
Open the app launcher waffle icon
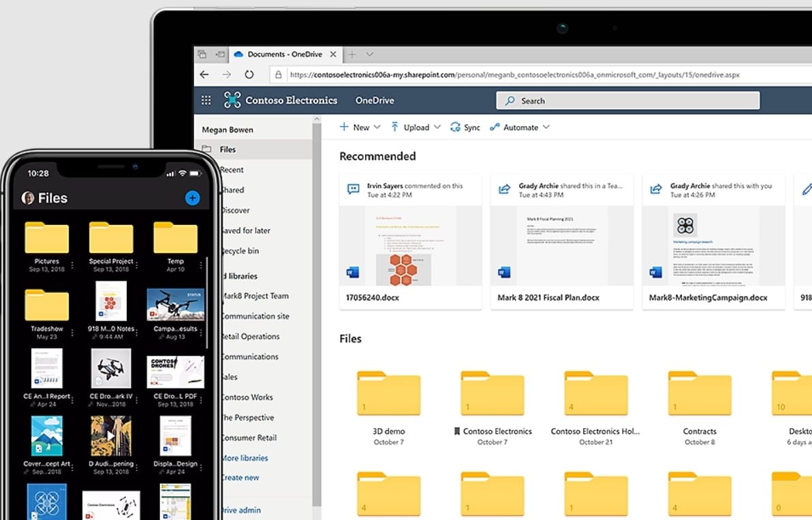(x=206, y=100)
